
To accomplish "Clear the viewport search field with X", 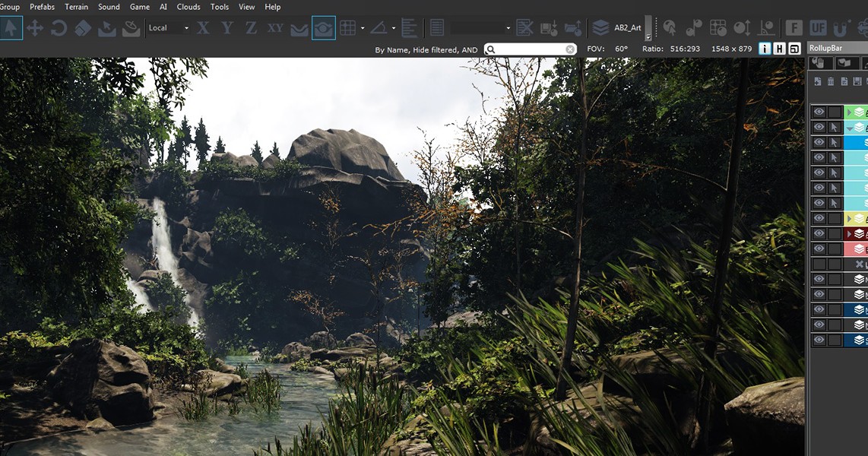I will (x=569, y=49).
